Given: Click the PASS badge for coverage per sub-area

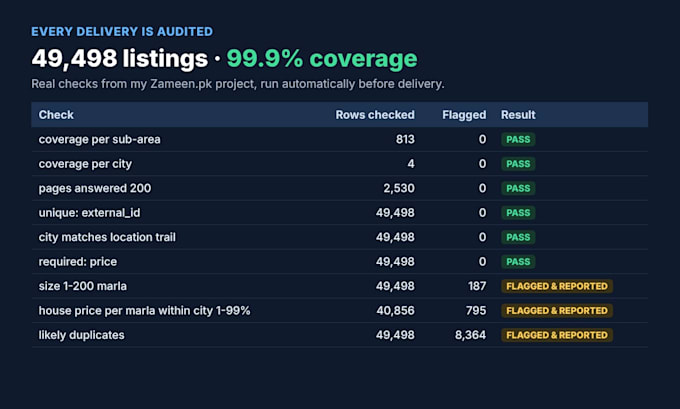Looking at the screenshot, I should click(518, 139).
